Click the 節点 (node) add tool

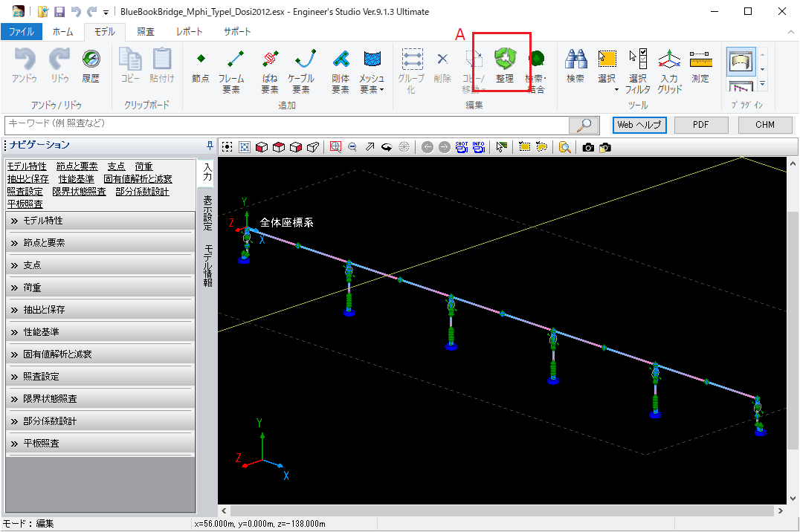click(x=201, y=67)
